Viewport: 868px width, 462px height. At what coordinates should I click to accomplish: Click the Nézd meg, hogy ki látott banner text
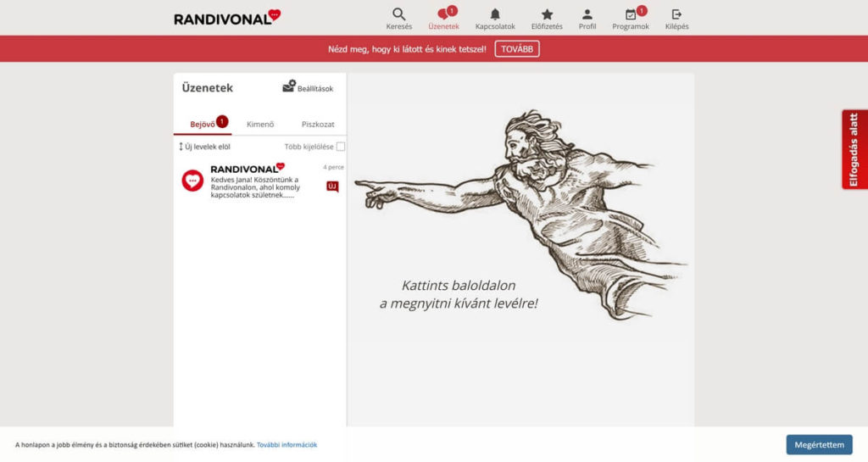coord(407,49)
